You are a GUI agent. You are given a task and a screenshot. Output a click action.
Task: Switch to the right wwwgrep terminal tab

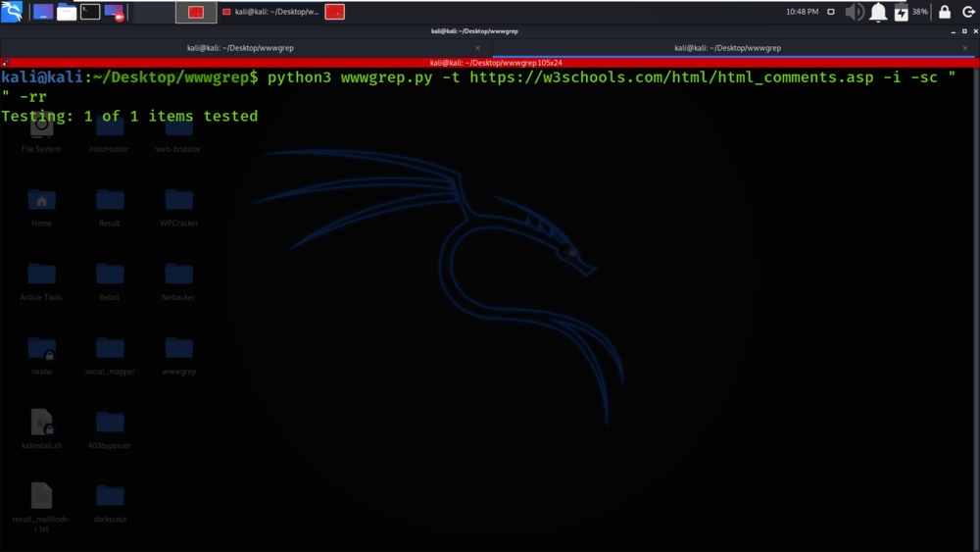point(727,48)
